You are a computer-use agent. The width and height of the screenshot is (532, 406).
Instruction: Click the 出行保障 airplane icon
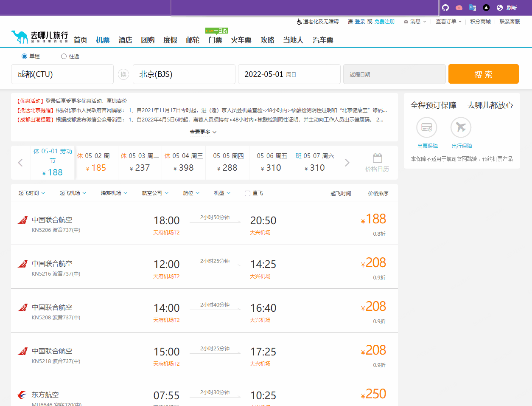[x=461, y=127]
